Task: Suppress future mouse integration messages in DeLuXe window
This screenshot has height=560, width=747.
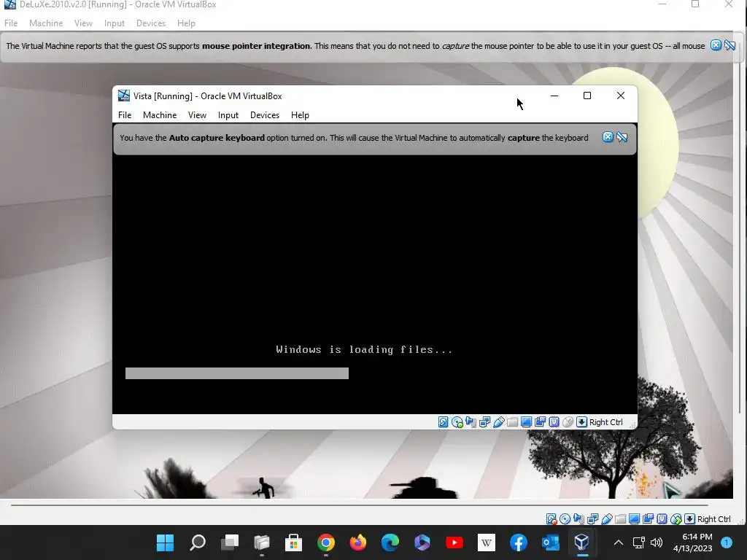Action: point(729,45)
